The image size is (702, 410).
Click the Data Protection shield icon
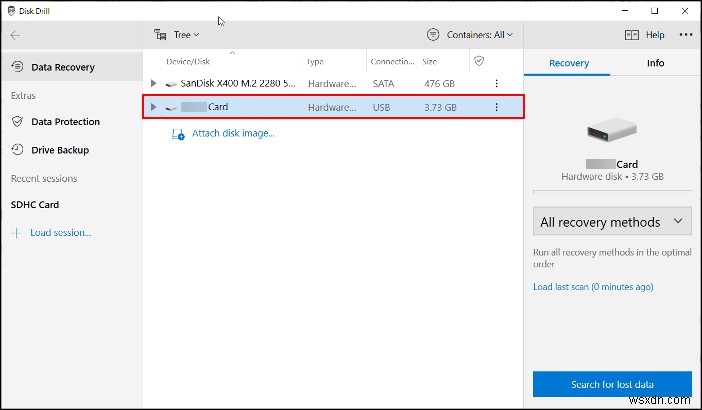coord(17,121)
